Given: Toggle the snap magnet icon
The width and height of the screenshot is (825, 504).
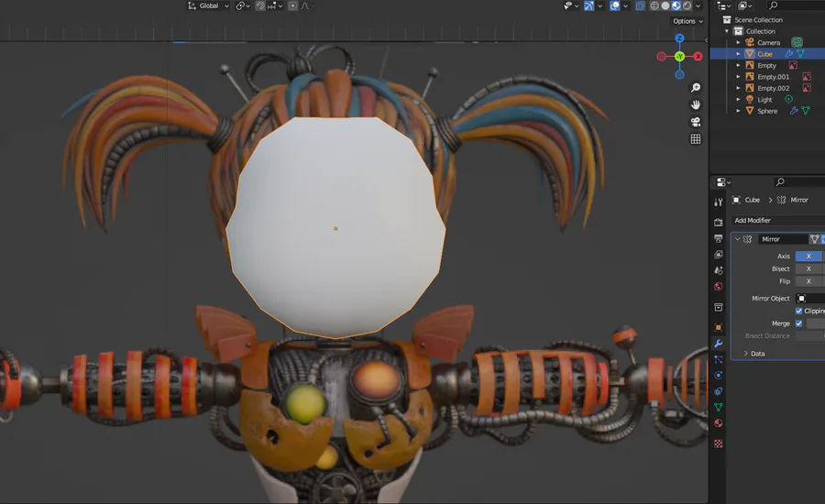Looking at the screenshot, I should [x=260, y=5].
